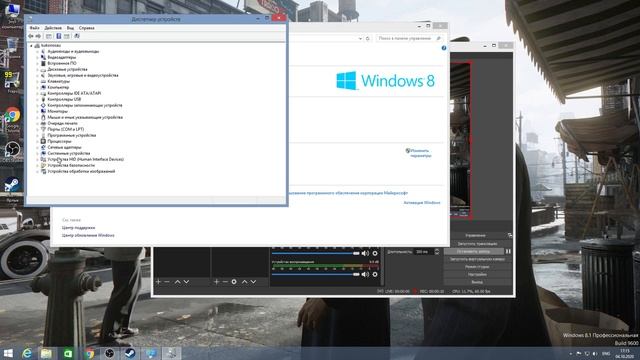
Task: Click Режим студии button in OBS
Action: click(x=477, y=267)
